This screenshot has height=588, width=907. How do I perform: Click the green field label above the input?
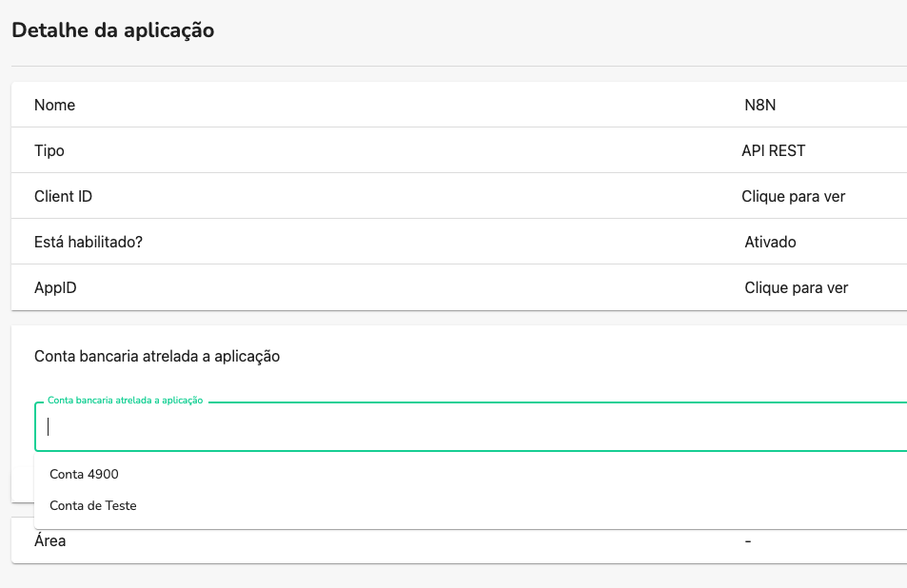coord(123,401)
